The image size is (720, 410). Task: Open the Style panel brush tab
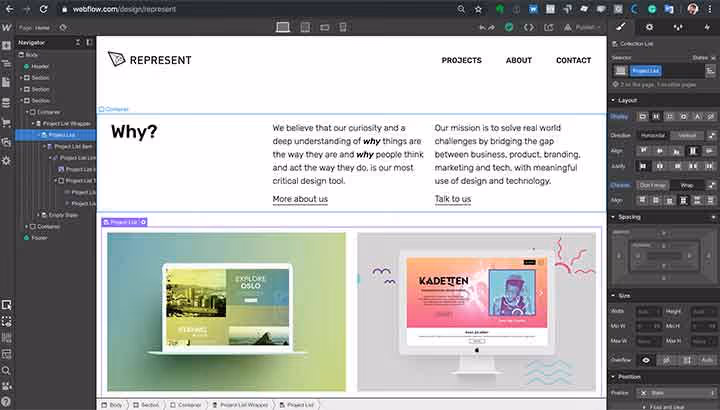point(621,27)
